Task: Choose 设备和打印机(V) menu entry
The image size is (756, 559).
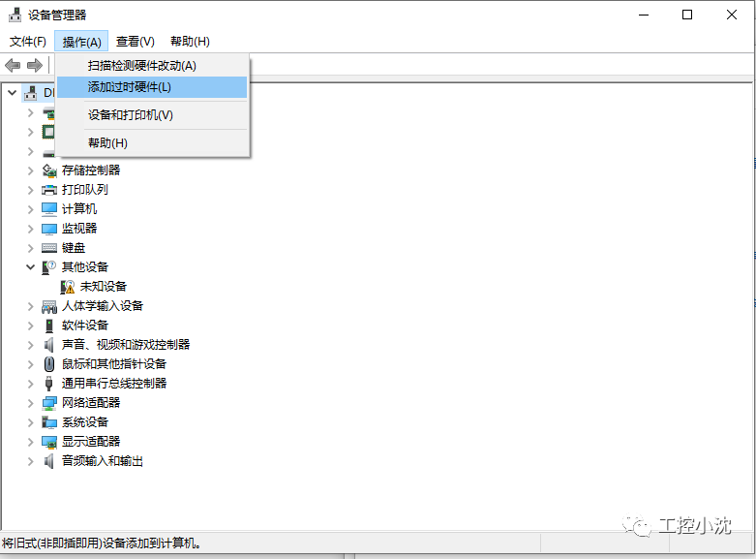Action: [x=152, y=115]
